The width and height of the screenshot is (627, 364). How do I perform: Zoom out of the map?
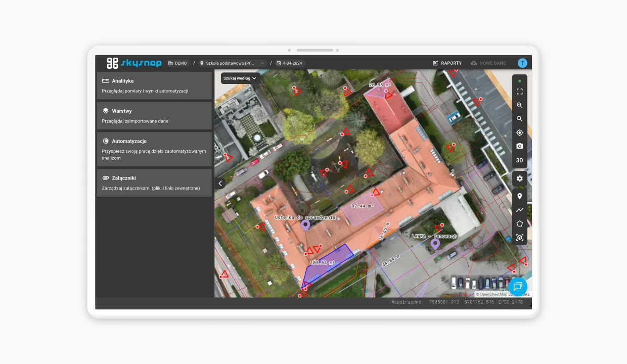click(x=519, y=119)
